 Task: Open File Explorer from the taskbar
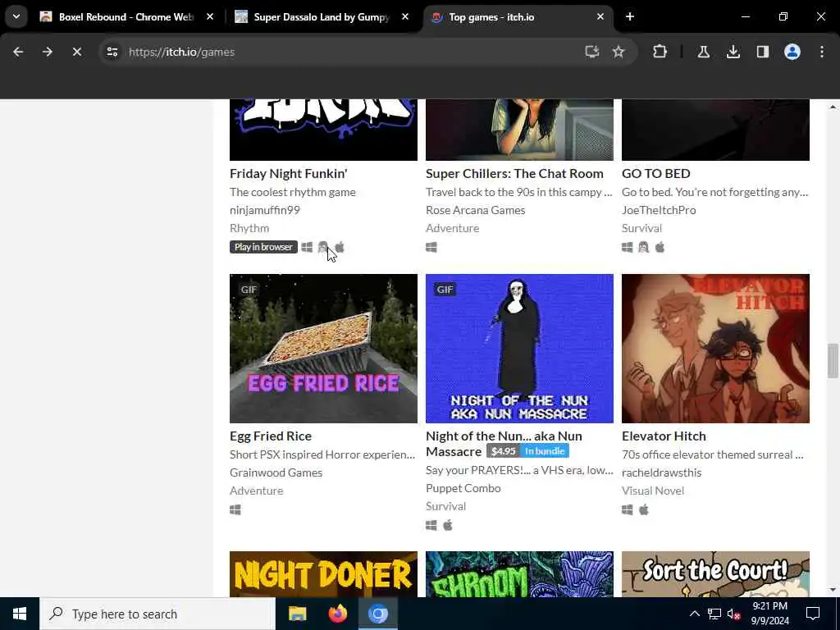pos(297,614)
